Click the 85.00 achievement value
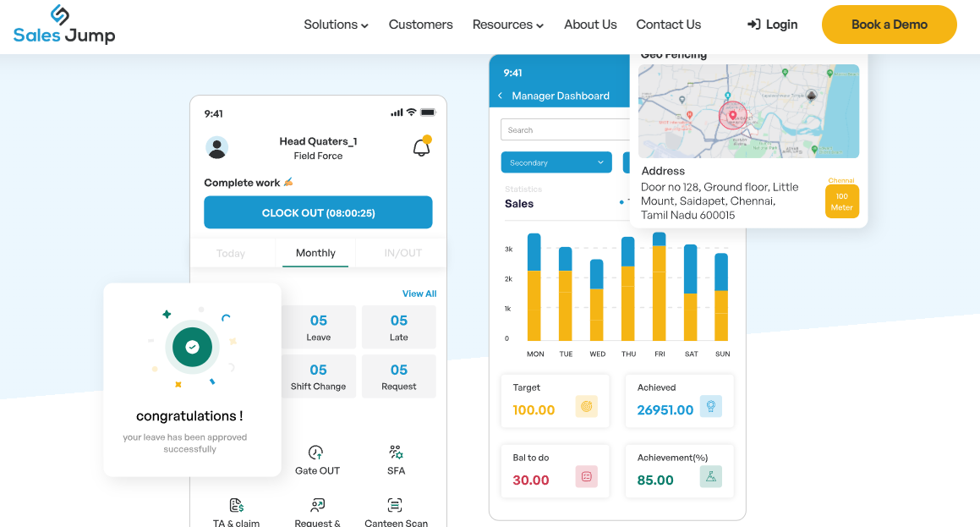The width and height of the screenshot is (980, 527). point(655,480)
